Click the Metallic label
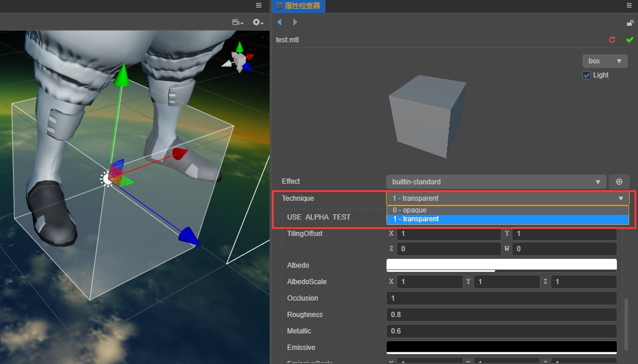638x364 pixels. (x=299, y=331)
